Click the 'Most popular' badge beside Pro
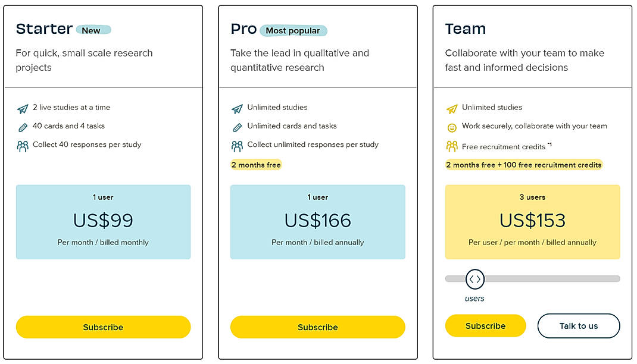 pos(295,30)
